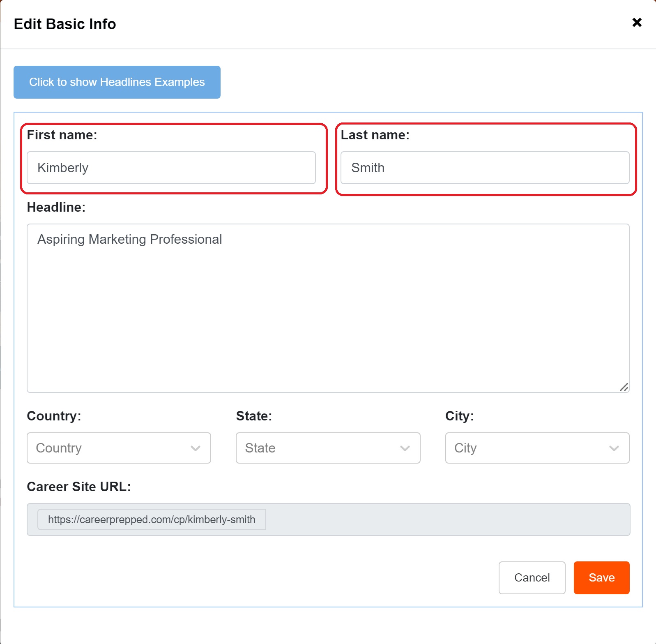Viewport: 656px width, 644px height.
Task: Click the careerprepped.com career site URL
Action: coord(152,519)
